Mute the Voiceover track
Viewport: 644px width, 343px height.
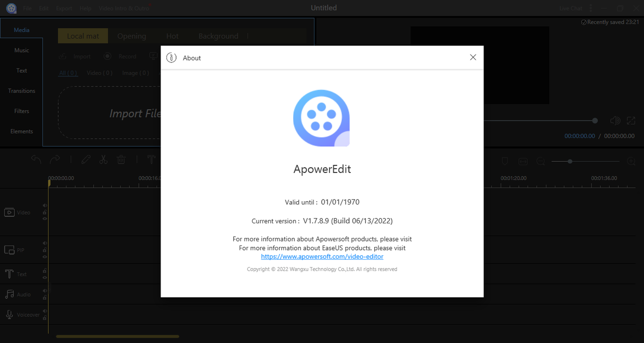[x=45, y=311]
